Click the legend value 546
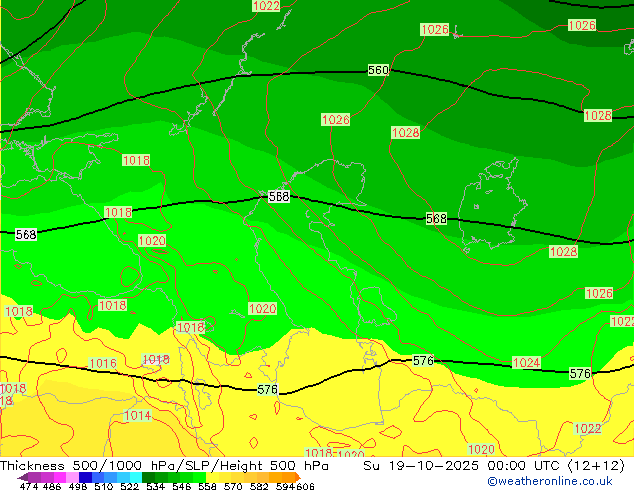This screenshot has height=490, width=634. (x=182, y=486)
